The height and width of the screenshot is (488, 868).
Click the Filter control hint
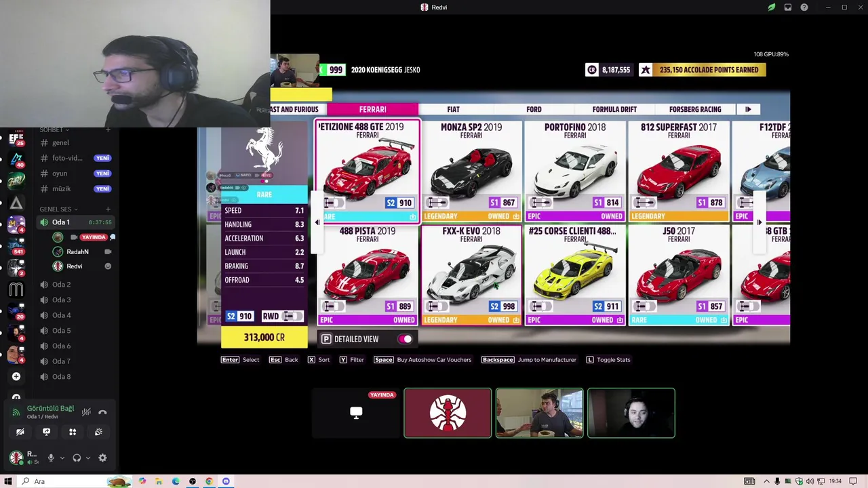pyautogui.click(x=351, y=360)
